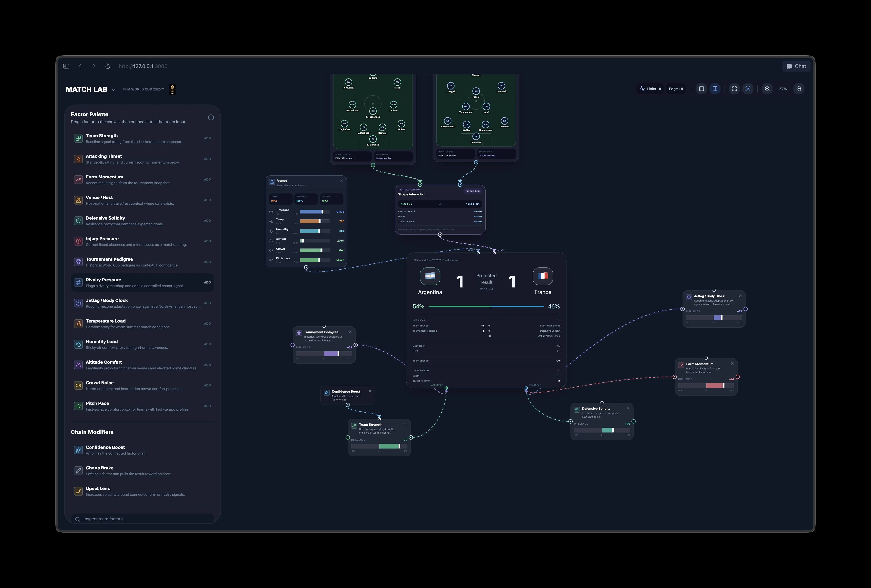Click the Shape interaction output port

(440, 235)
